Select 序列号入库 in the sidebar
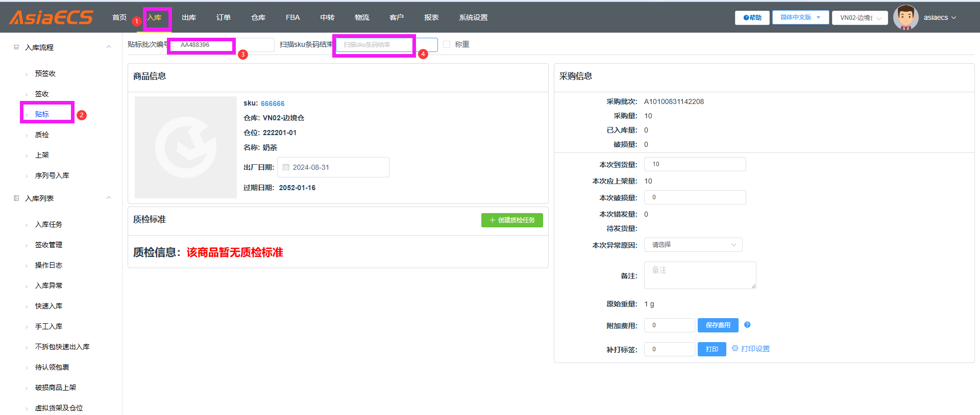The height and width of the screenshot is (415, 980). tap(52, 175)
